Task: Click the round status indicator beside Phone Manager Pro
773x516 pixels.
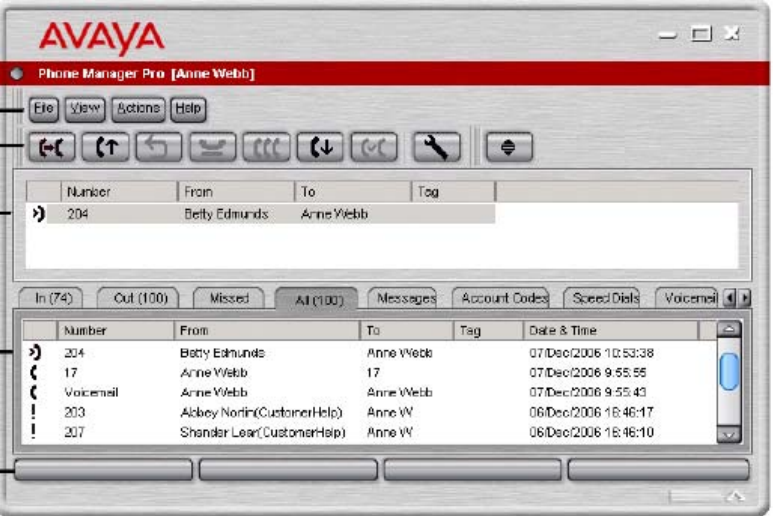Action: 17,73
